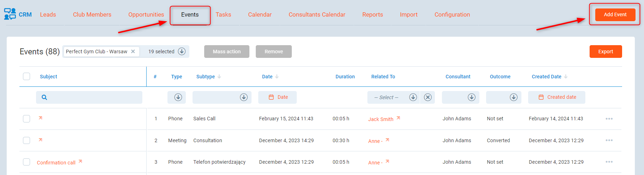Click the calendar Date filter field
This screenshot has width=644, height=175.
coord(277,97)
